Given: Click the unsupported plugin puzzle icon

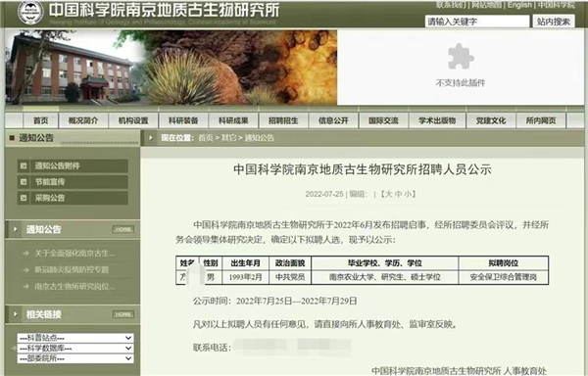Looking at the screenshot, I should [x=461, y=56].
